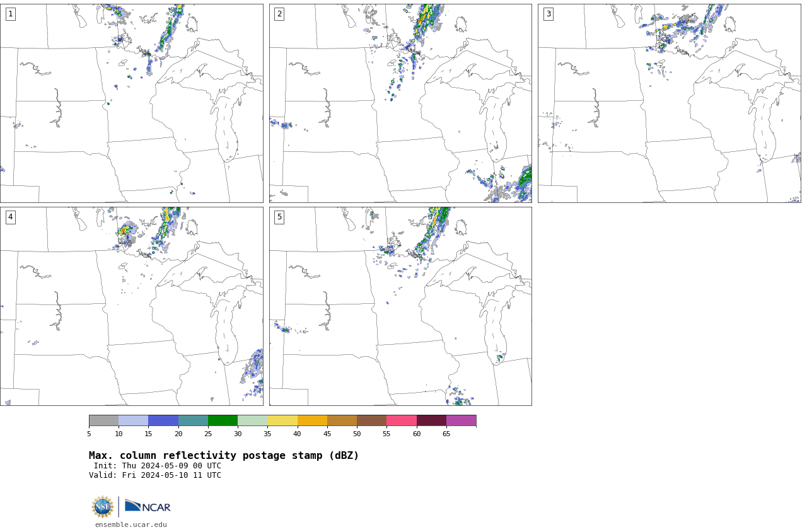Click the NSF logo icon

(103, 507)
